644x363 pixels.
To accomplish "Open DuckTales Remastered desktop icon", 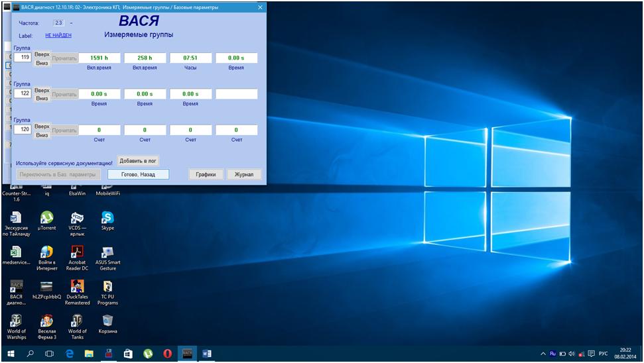I will pyautogui.click(x=77, y=287).
